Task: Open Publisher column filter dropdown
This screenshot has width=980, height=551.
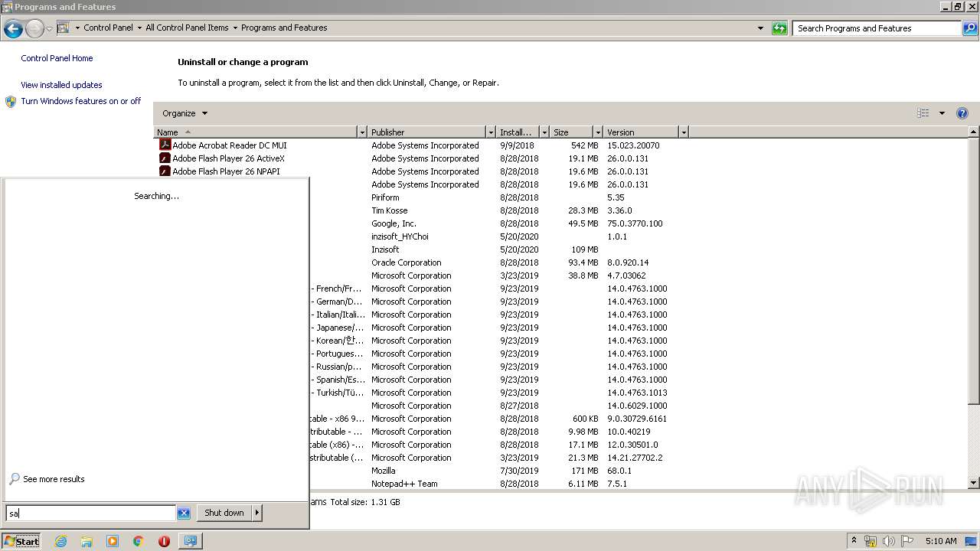Action: pyautogui.click(x=491, y=132)
